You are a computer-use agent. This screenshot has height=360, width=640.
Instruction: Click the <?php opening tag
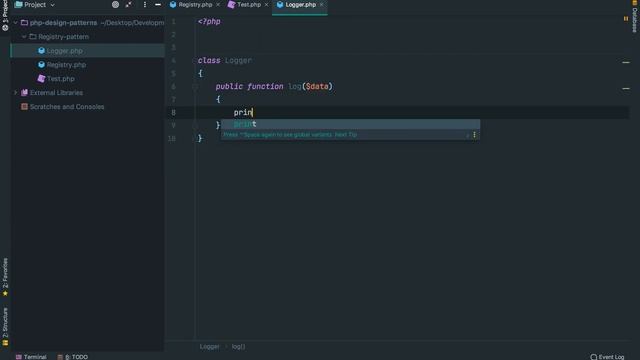click(x=209, y=22)
